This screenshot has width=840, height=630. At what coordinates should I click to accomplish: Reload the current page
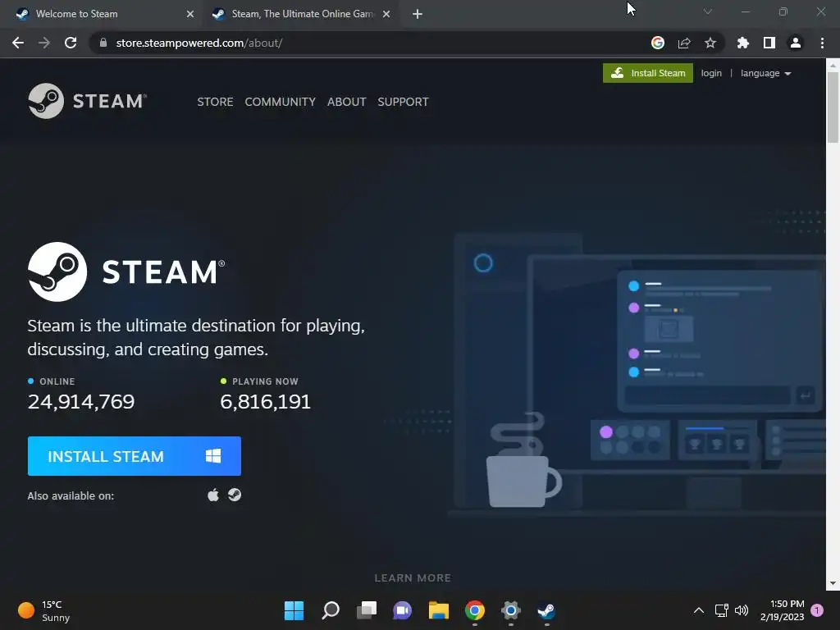tap(71, 43)
